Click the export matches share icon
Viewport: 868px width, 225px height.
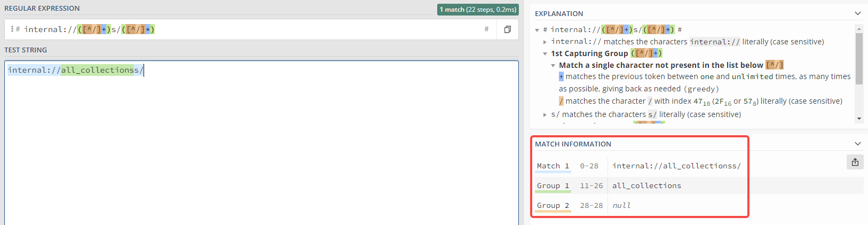click(855, 162)
